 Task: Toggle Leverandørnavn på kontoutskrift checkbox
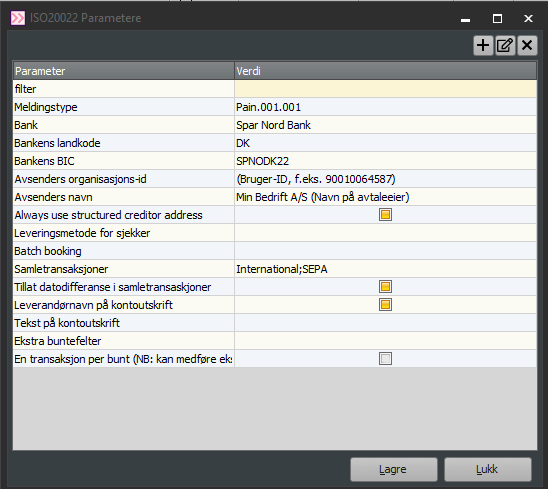(385, 305)
